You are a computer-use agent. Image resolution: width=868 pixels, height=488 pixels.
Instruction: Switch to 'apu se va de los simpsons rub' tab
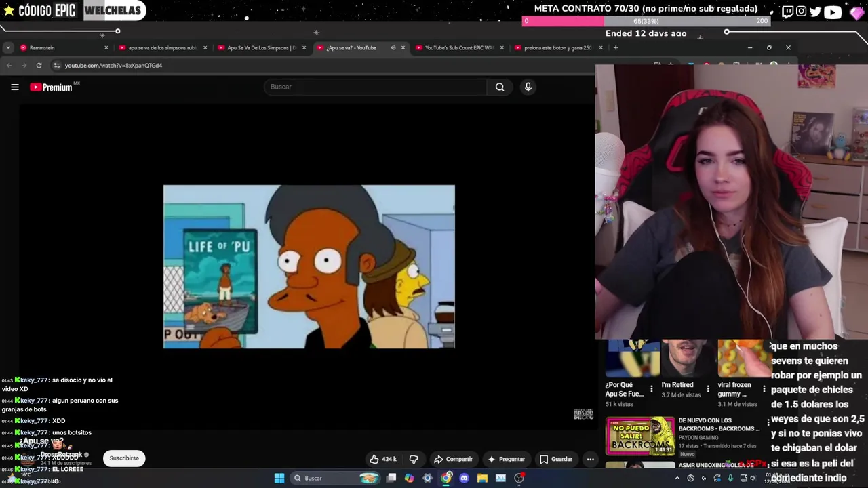[161, 47]
